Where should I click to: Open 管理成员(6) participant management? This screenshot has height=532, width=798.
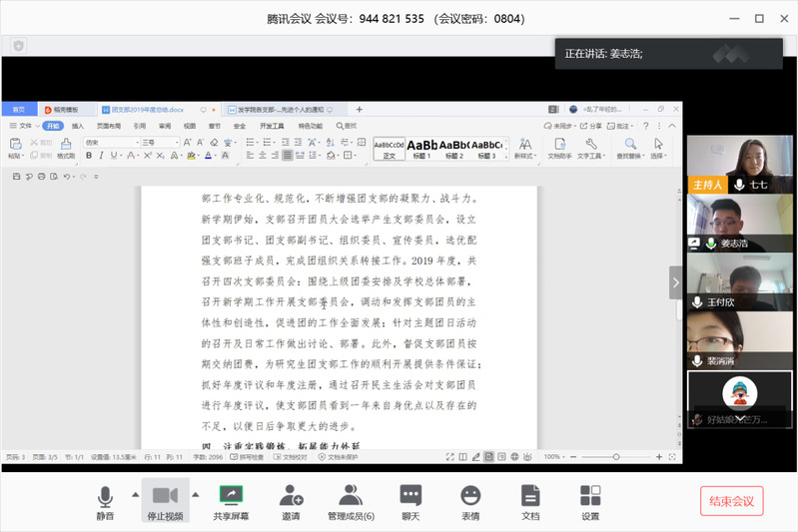click(351, 502)
